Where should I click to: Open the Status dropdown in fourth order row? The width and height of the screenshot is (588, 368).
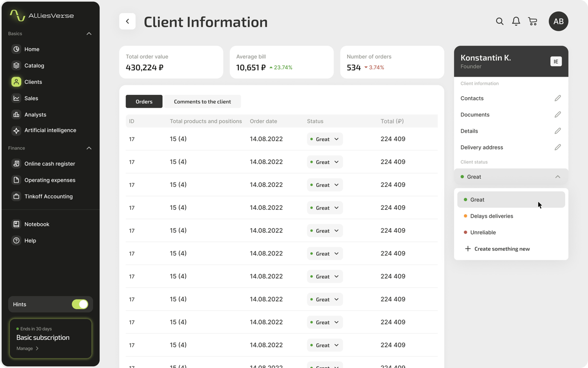point(325,208)
